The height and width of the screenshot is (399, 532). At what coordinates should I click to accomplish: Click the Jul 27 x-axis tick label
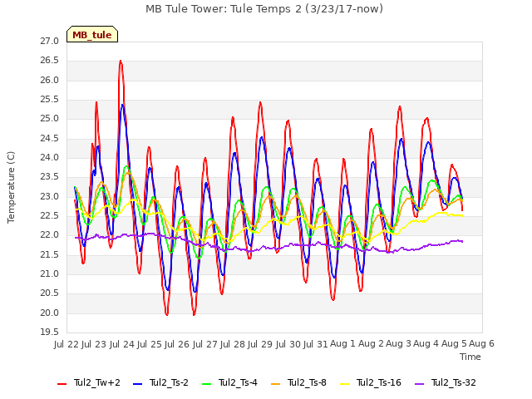[205, 344]
